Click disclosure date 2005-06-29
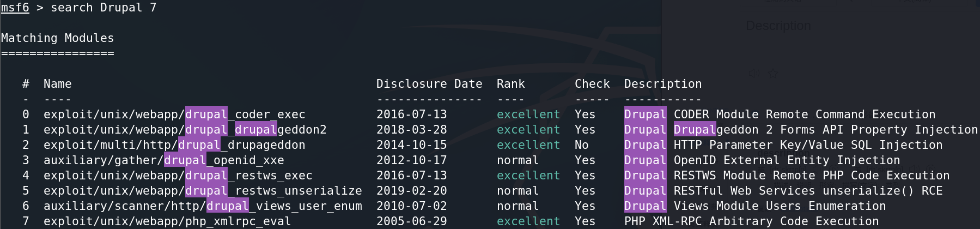Viewport: 980px width, 229px height. (x=412, y=221)
